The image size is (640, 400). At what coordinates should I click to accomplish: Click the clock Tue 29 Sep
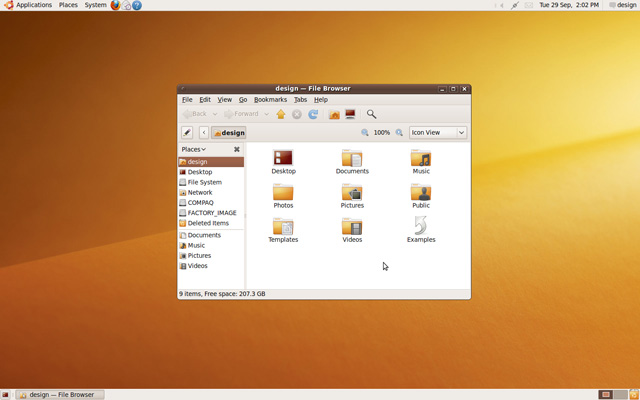pyautogui.click(x=569, y=5)
